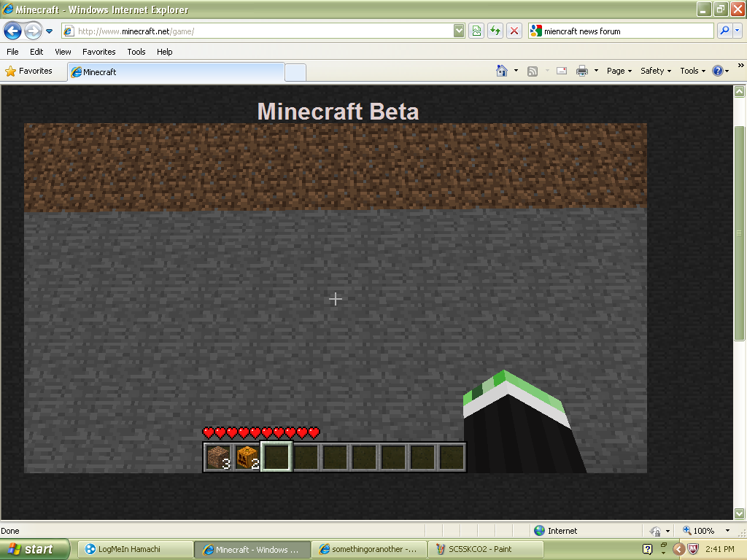Go back with the browser Back arrow
747x560 pixels.
pyautogui.click(x=13, y=31)
